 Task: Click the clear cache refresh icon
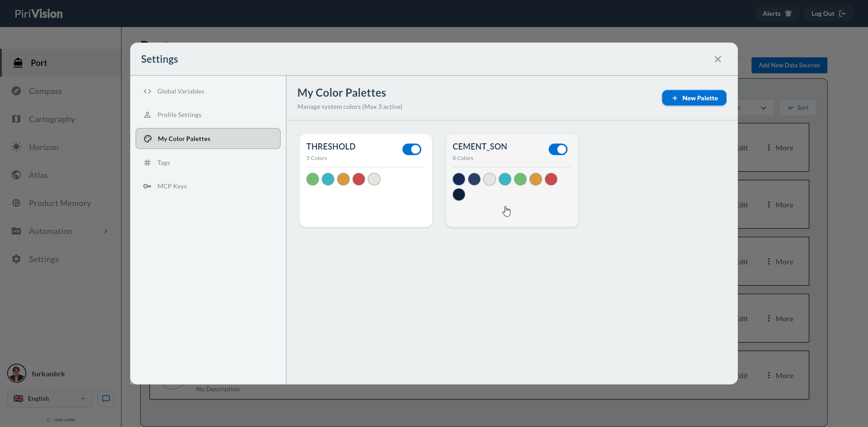pos(48,420)
